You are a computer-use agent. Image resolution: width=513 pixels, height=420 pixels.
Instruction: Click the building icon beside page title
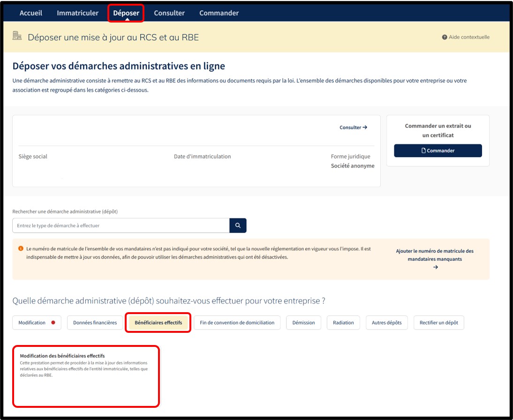click(x=17, y=36)
